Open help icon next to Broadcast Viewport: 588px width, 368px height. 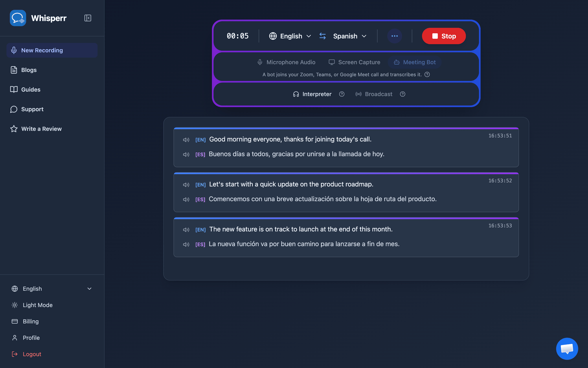click(x=403, y=94)
